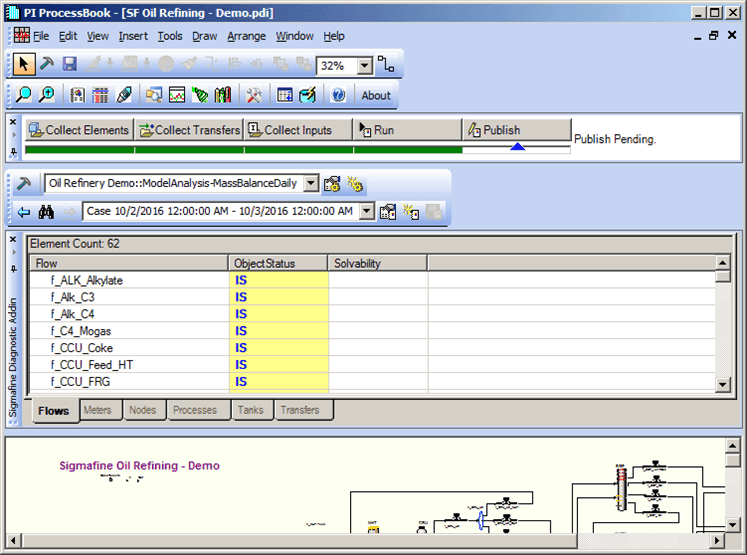Pin the workflow toolbar panel
Viewport: 747px width, 555px height.
[x=13, y=152]
